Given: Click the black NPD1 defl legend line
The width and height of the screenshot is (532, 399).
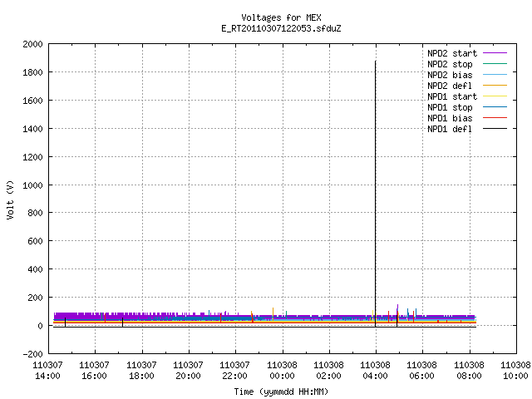Looking at the screenshot, I should click(x=495, y=129).
